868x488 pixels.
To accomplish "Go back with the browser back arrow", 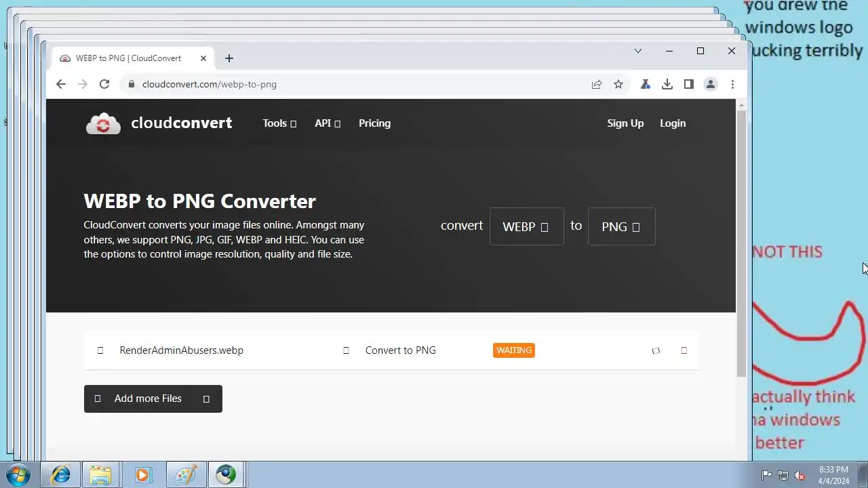I will click(x=61, y=84).
